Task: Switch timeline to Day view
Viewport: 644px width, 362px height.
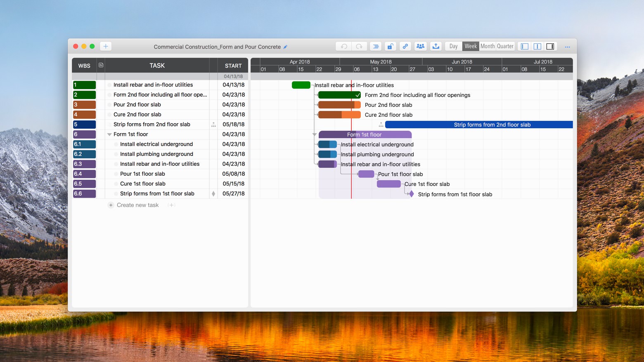Action: pyautogui.click(x=453, y=47)
